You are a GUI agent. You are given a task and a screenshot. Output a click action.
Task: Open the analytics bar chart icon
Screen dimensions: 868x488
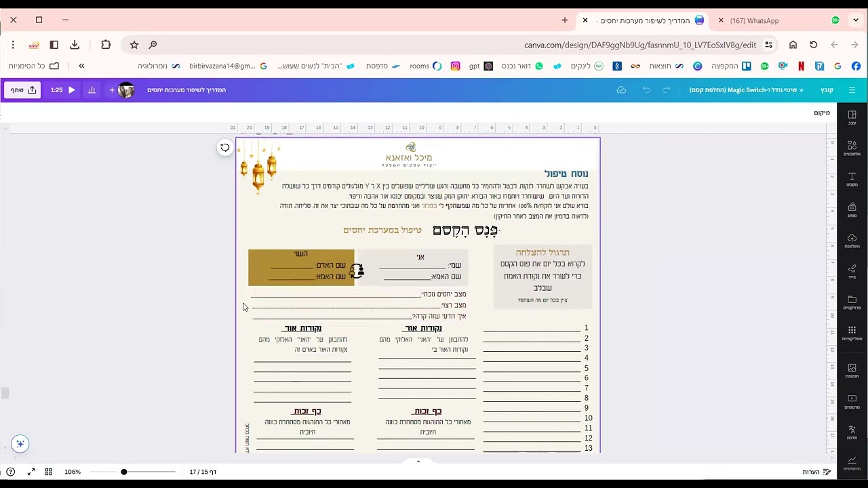pyautogui.click(x=92, y=89)
